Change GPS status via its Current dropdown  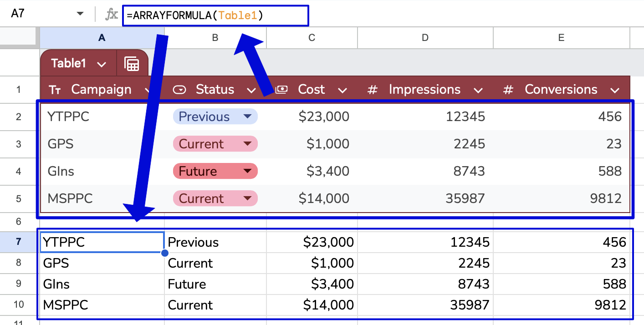point(247,144)
